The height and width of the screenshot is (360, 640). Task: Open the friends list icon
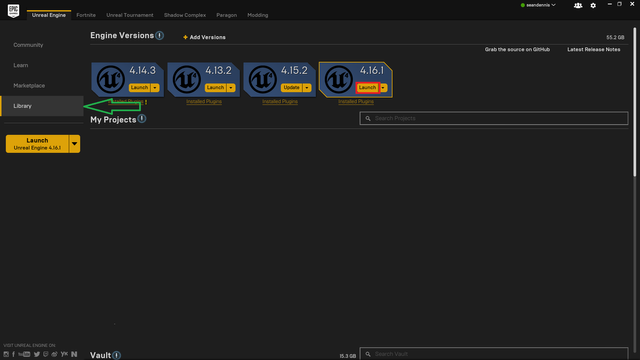click(x=578, y=5)
